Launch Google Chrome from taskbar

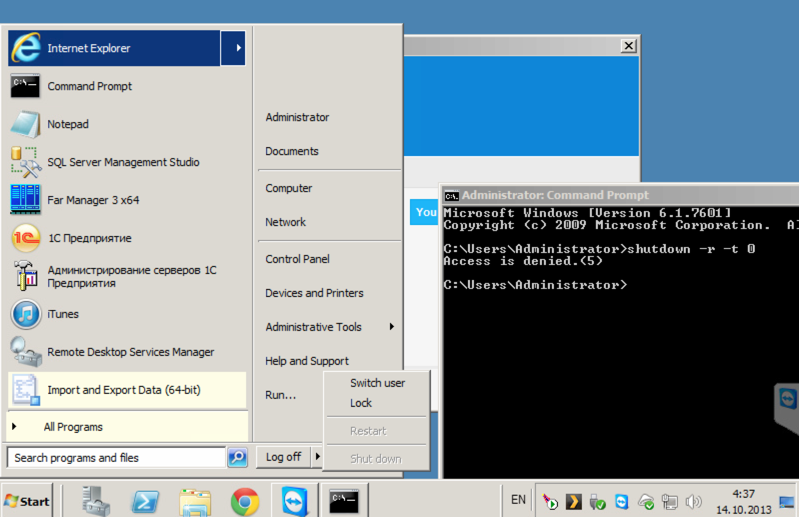click(245, 502)
